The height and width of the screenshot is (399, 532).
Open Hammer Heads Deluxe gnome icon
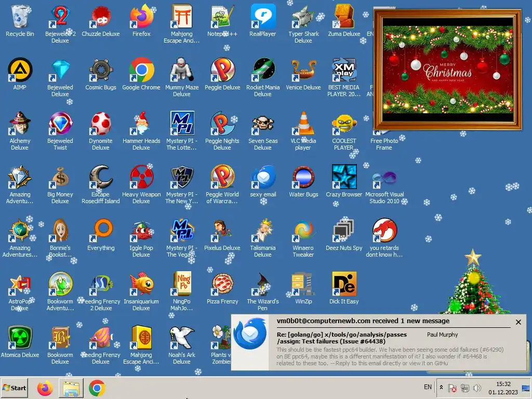pos(141,130)
